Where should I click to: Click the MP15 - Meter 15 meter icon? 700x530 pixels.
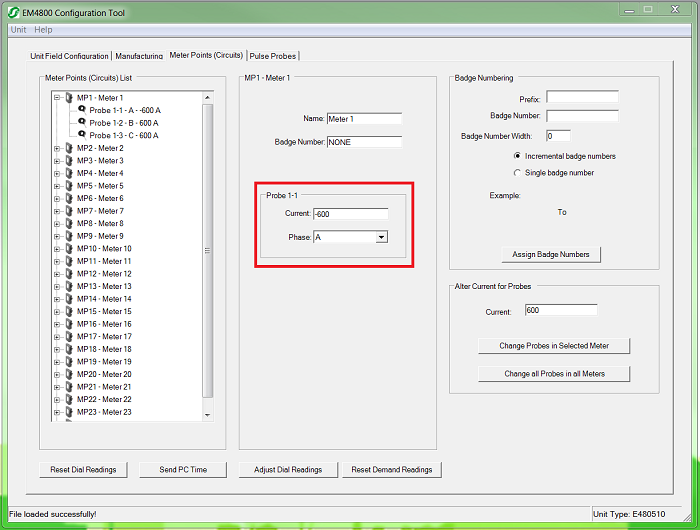(69, 311)
